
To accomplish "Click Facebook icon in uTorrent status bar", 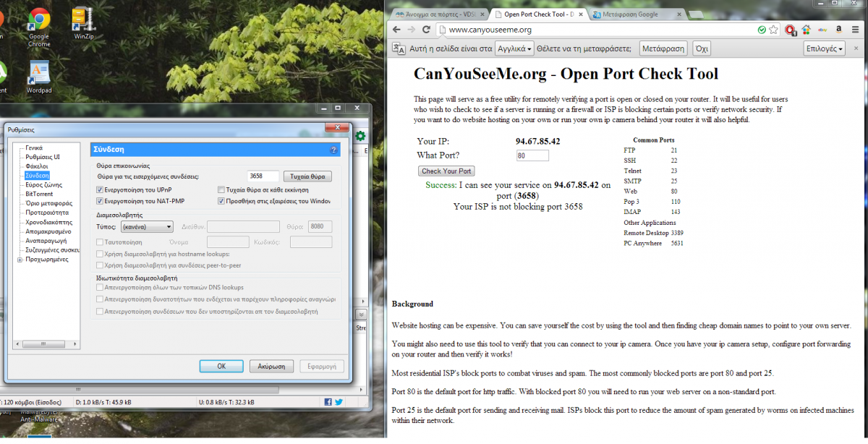I will click(x=328, y=401).
